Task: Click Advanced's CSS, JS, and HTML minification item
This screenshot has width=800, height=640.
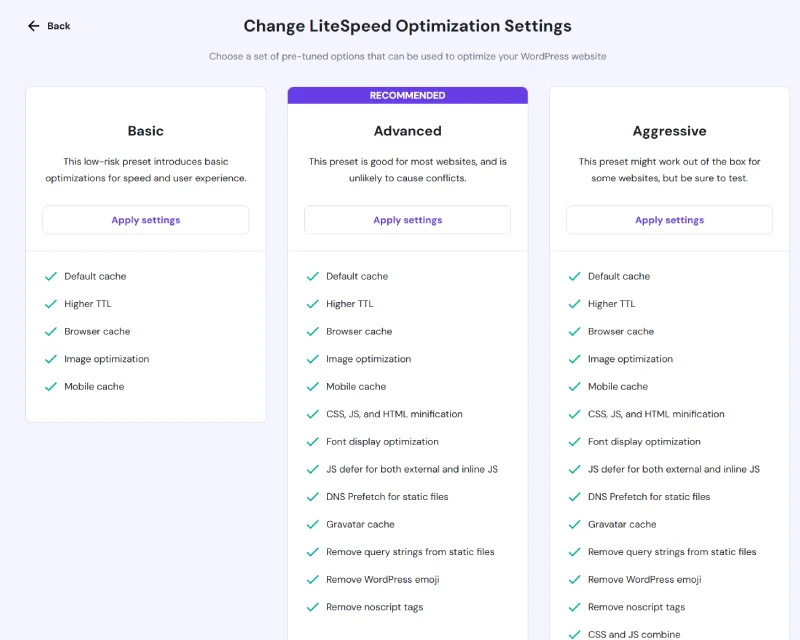Action: point(394,414)
